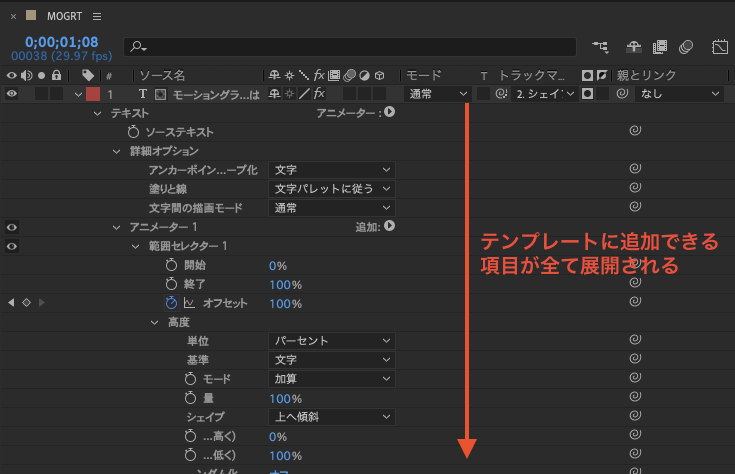Toggle 終了 stopwatch
This screenshot has width=735, height=474.
coord(171,284)
